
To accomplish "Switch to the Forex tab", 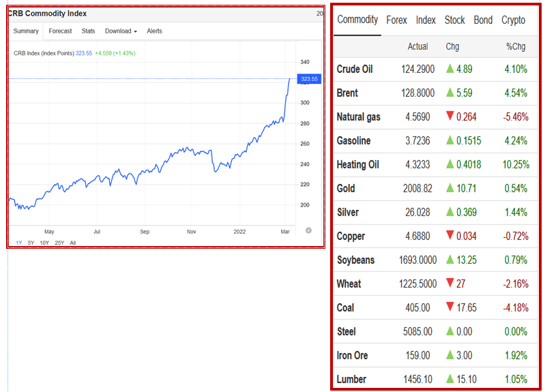I will click(396, 20).
